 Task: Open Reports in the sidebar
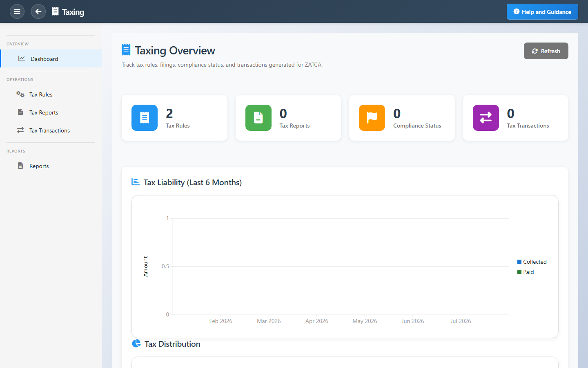[x=51, y=166]
